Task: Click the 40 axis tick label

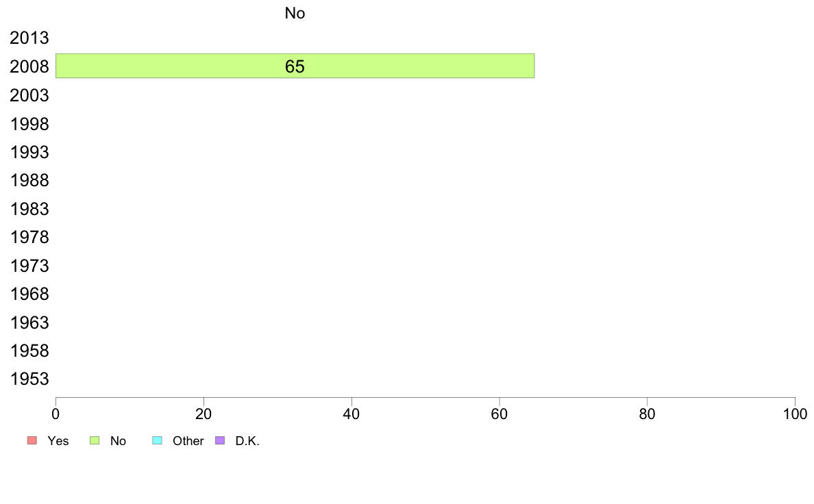Action: click(x=351, y=414)
